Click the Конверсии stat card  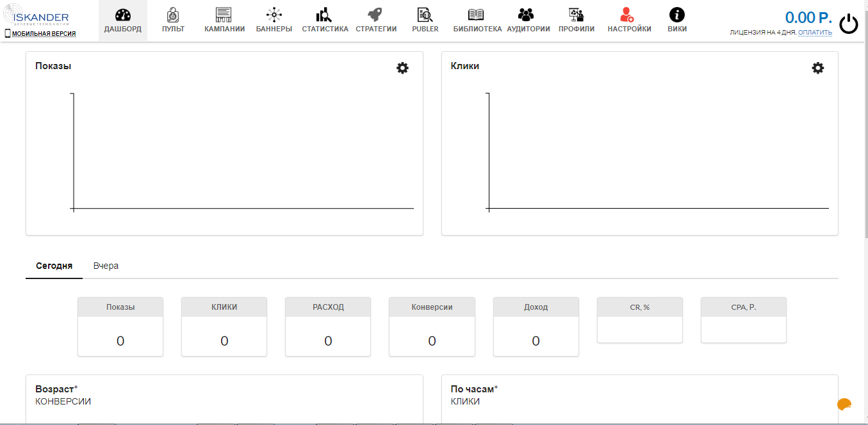[432, 326]
